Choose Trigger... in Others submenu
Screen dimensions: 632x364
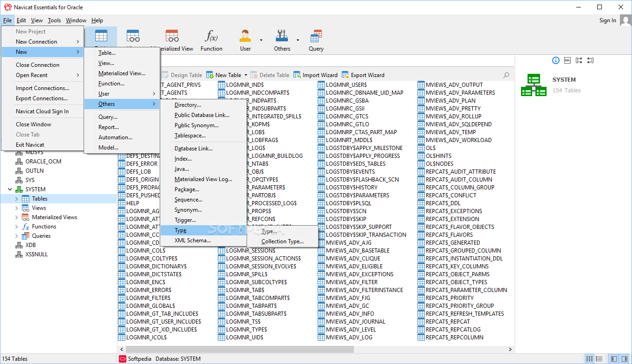203,220
